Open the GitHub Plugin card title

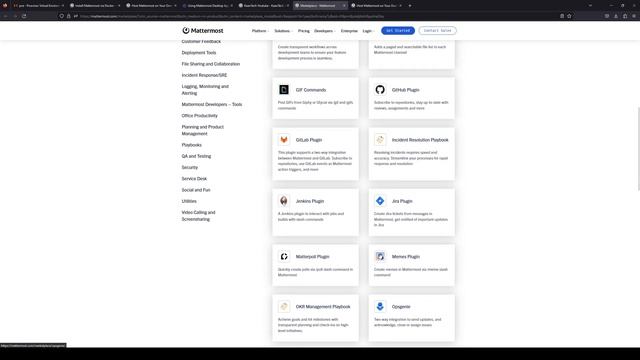coord(405,90)
